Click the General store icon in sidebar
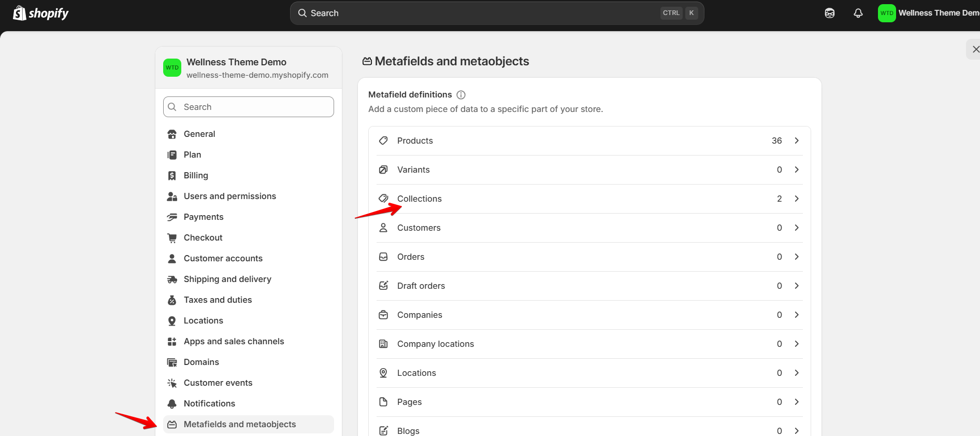The width and height of the screenshot is (980, 436). [172, 134]
